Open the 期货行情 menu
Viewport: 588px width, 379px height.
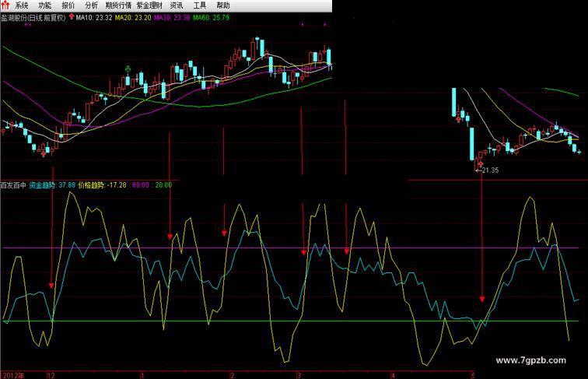pos(118,5)
